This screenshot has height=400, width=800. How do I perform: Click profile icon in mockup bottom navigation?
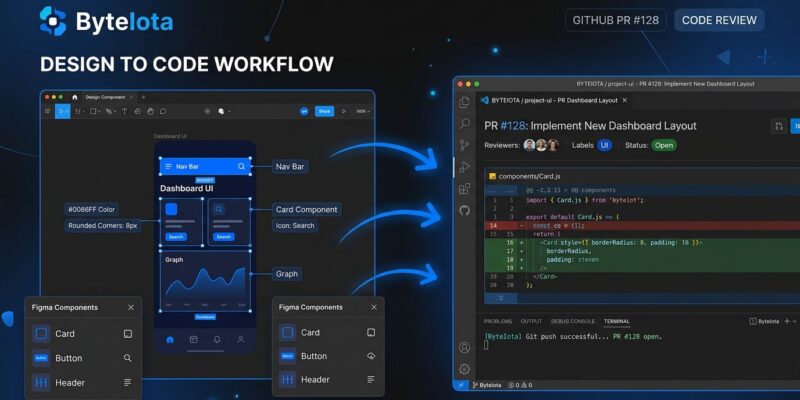(x=241, y=339)
